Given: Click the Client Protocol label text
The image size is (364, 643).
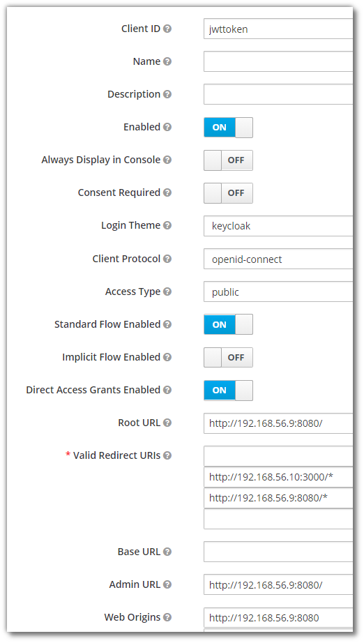Looking at the screenshot, I should (126, 259).
